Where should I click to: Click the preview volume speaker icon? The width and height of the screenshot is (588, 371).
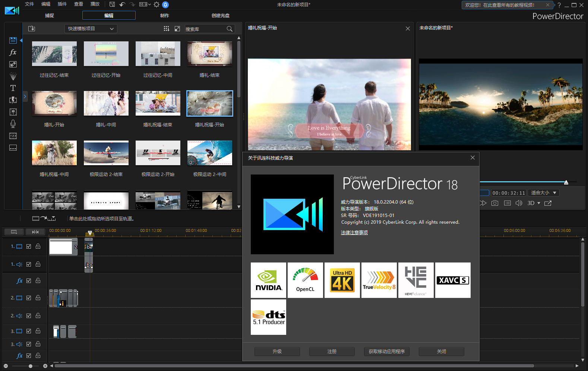pyautogui.click(x=519, y=203)
